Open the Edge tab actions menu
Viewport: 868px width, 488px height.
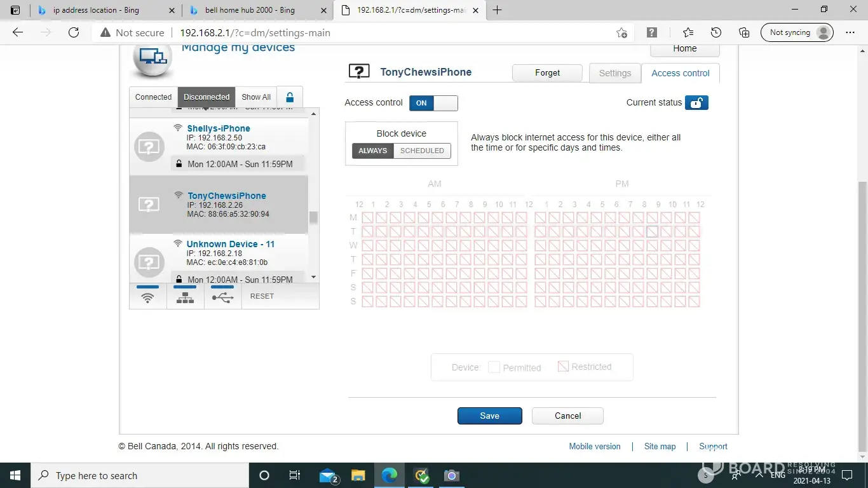(x=15, y=10)
